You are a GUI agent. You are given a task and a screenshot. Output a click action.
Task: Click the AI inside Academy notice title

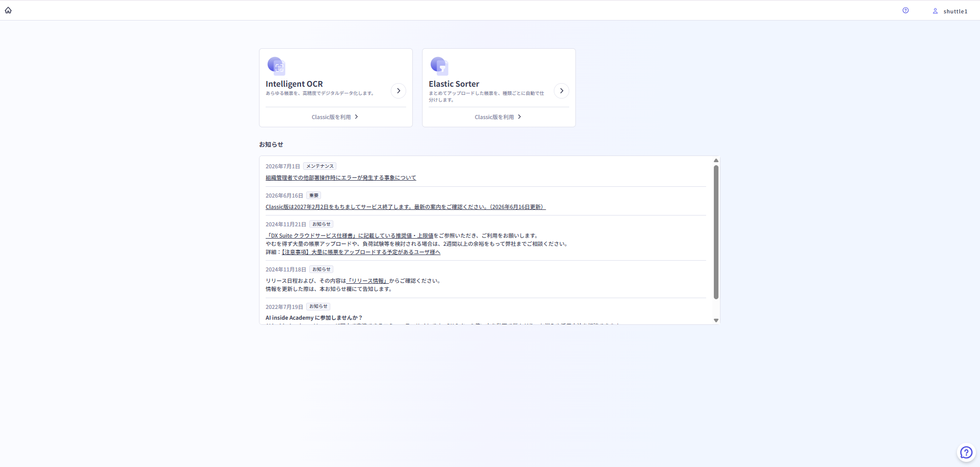coord(314,318)
